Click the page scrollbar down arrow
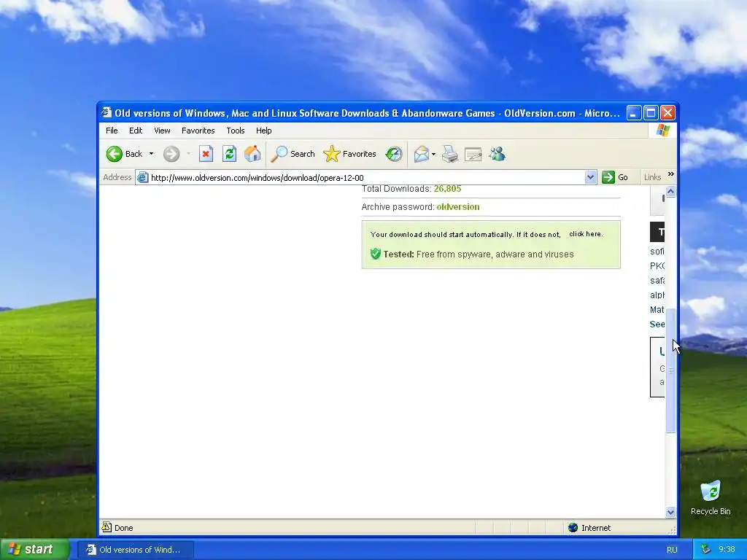 point(670,513)
